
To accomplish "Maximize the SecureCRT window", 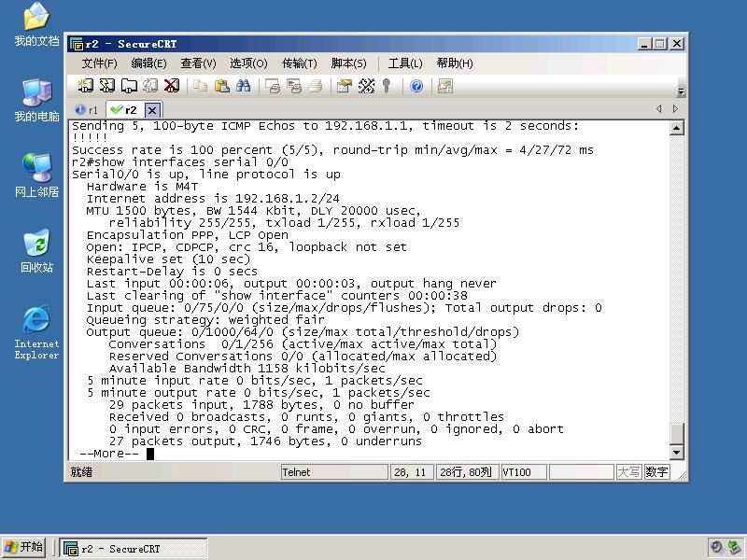I will coord(660,44).
